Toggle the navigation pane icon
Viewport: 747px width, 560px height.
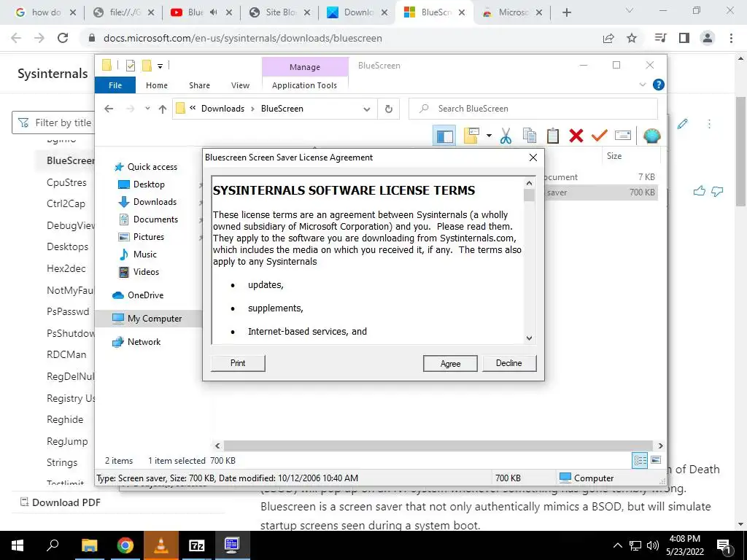pos(444,136)
